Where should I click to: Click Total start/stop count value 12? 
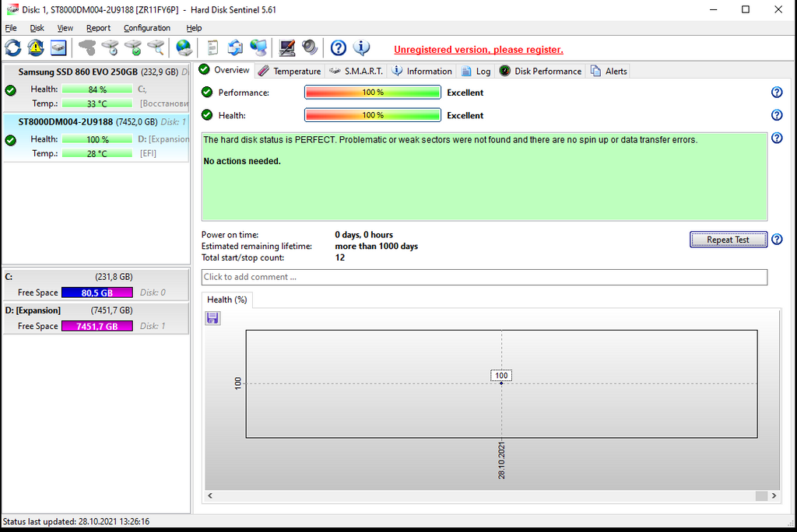click(x=339, y=257)
